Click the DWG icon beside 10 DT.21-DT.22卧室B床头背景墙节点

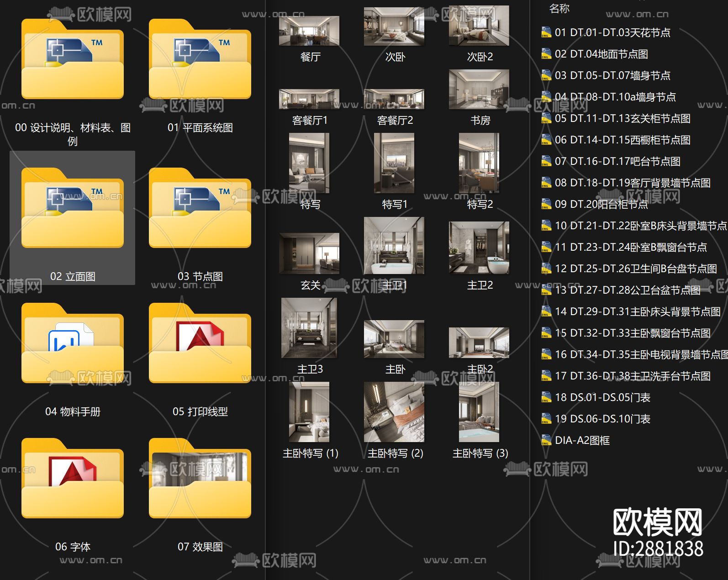click(x=546, y=226)
